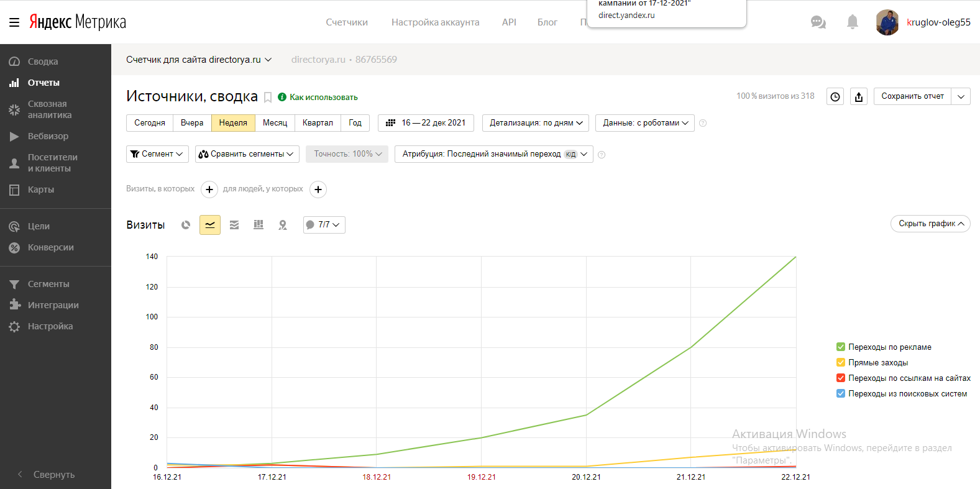This screenshot has width=980, height=489.
Task: Open Цели in the sidebar
Action: click(39, 226)
